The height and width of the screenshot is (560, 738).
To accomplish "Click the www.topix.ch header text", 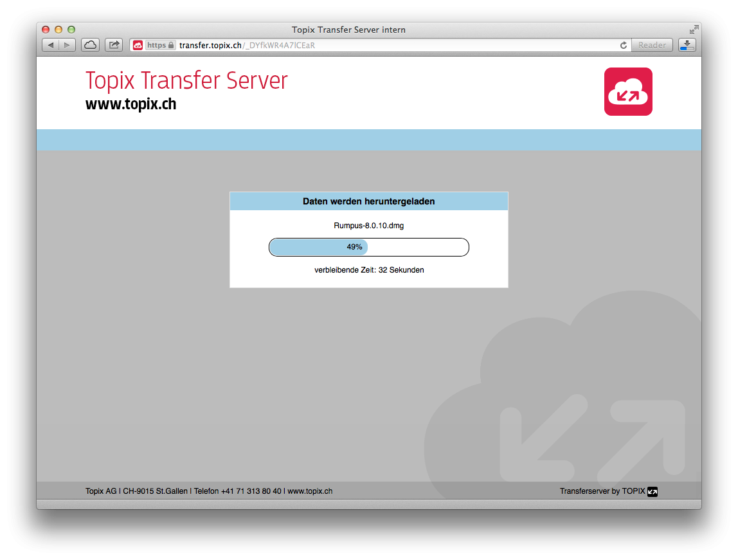I will point(130,104).
